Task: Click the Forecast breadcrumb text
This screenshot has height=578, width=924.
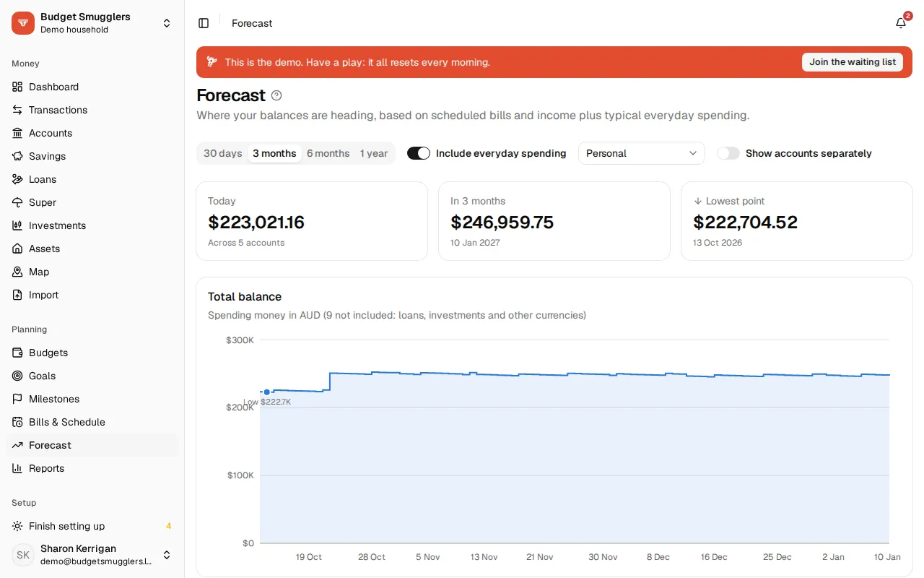Action: 252,23
